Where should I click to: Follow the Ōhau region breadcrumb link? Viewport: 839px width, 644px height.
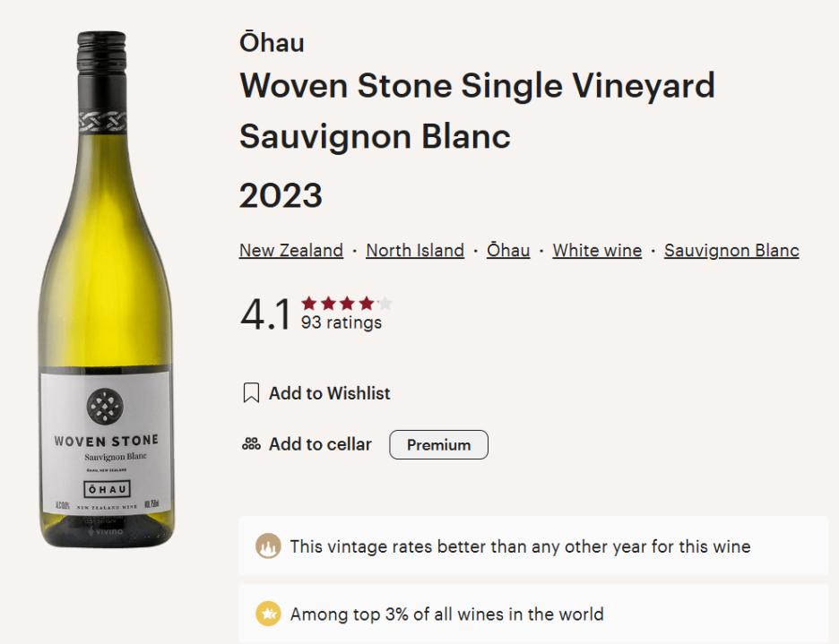tap(508, 250)
